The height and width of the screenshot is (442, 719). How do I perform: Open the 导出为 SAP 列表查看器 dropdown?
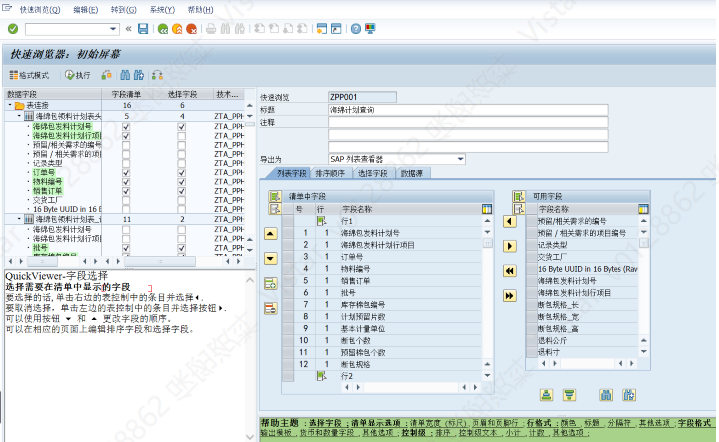pos(460,159)
